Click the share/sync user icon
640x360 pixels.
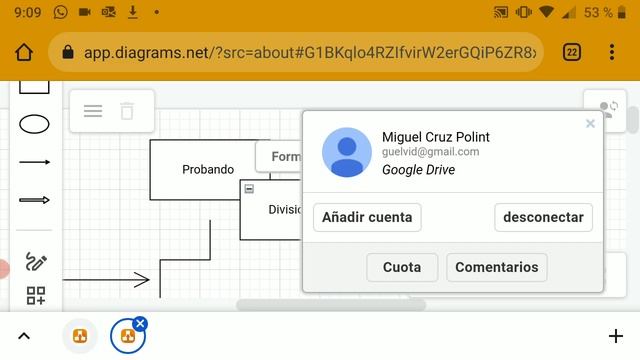608,109
